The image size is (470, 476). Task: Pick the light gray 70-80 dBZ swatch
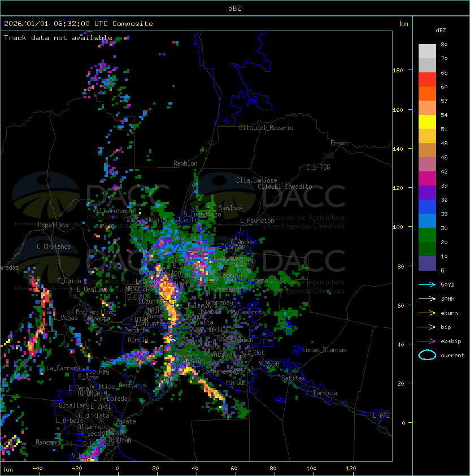click(427, 51)
